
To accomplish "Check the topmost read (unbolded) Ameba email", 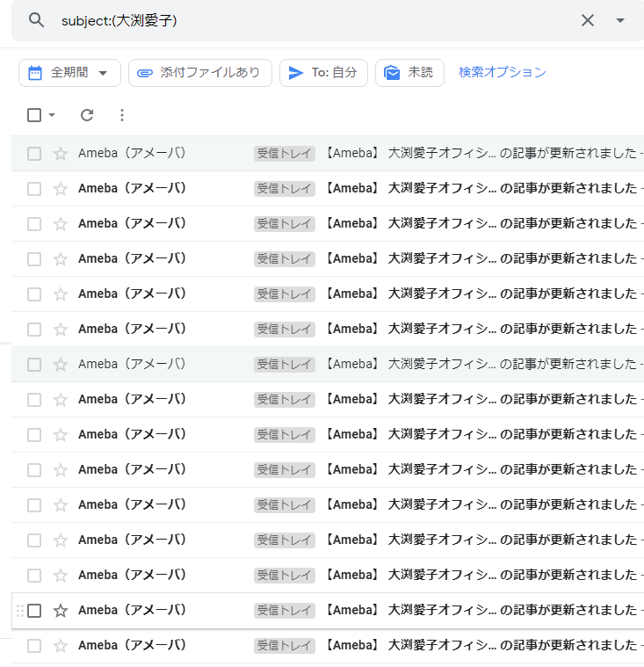I will coord(34,154).
